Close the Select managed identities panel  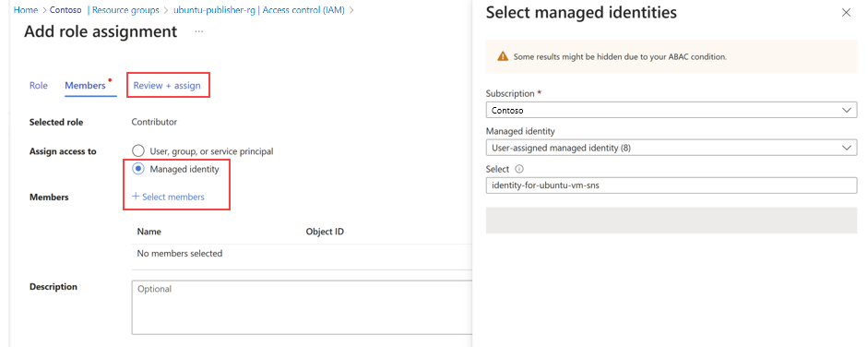(x=846, y=13)
